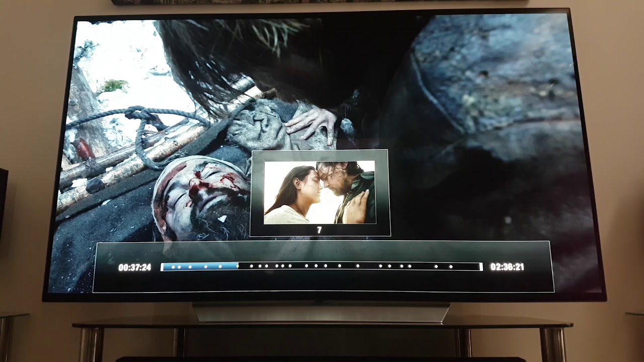Image resolution: width=644 pixels, height=362 pixels.
Task: Jump to first chapter marker after the playhead
Action: (x=252, y=266)
